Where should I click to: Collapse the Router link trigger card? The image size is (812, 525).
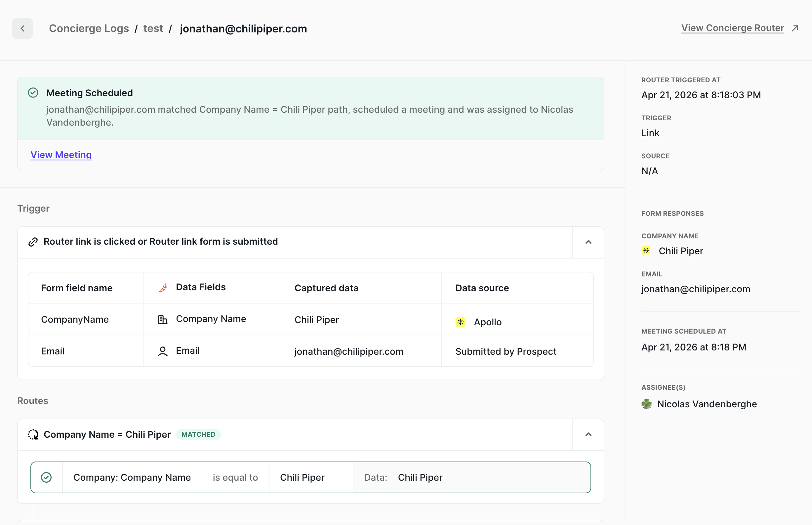588,242
